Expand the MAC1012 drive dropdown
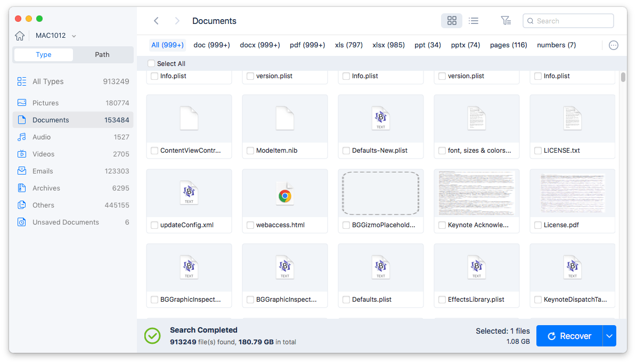 [x=74, y=36]
